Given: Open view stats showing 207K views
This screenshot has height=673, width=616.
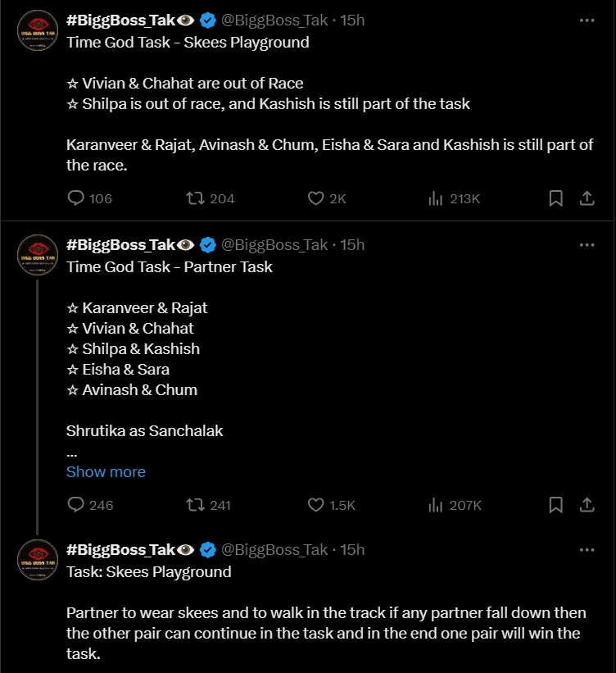Looking at the screenshot, I should (455, 505).
